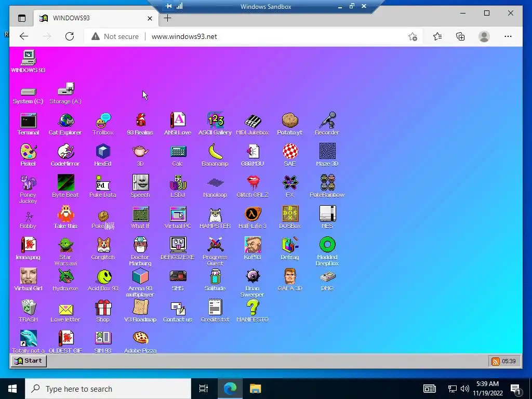Go back in browser history
Image resolution: width=532 pixels, height=399 pixels.
(24, 36)
